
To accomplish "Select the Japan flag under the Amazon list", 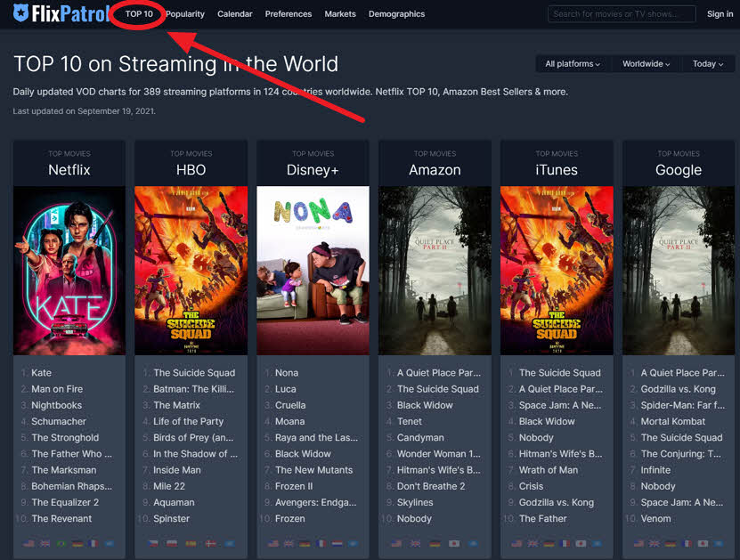I will [x=454, y=543].
